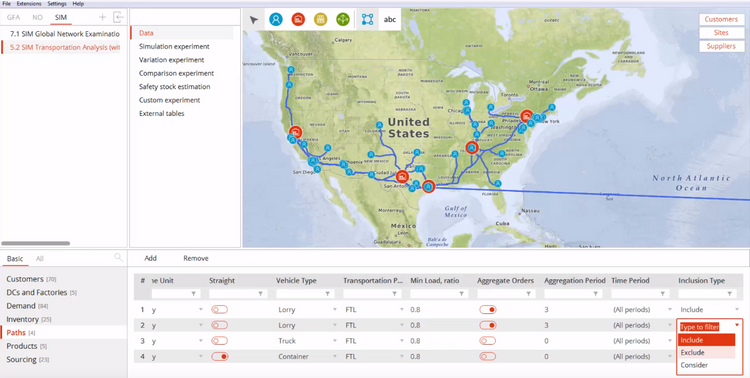Click the Sites map filter button
Screen dimensions: 750x378
(721, 33)
